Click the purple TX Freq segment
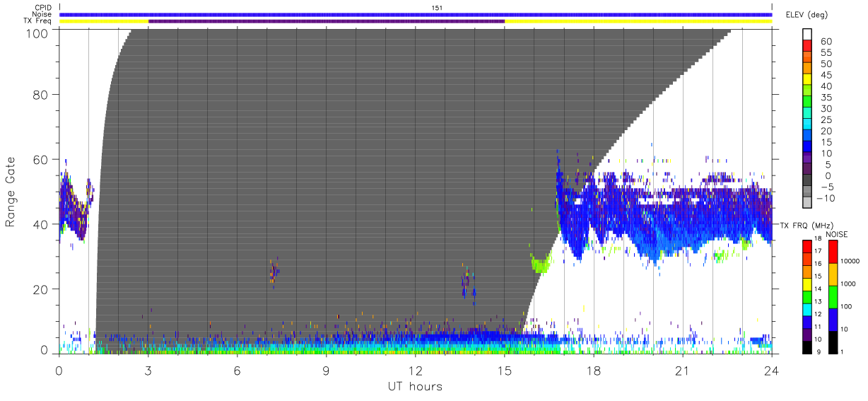 (x=327, y=21)
